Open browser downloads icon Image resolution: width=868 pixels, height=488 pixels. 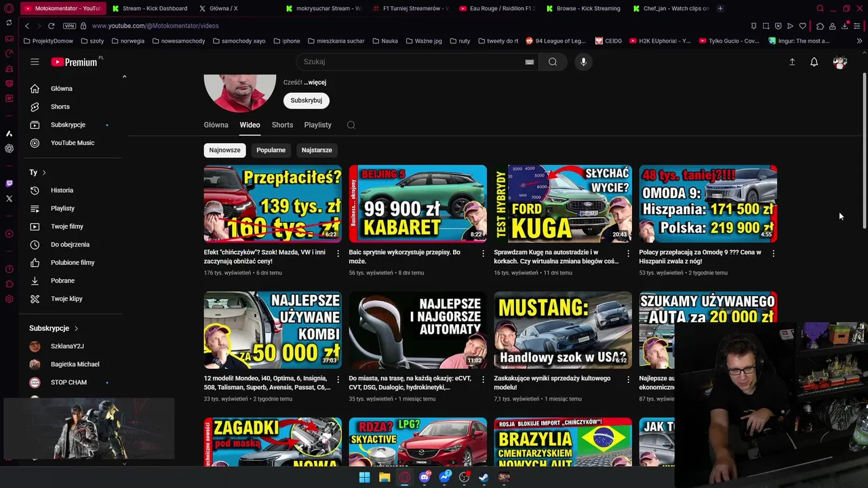tap(845, 26)
